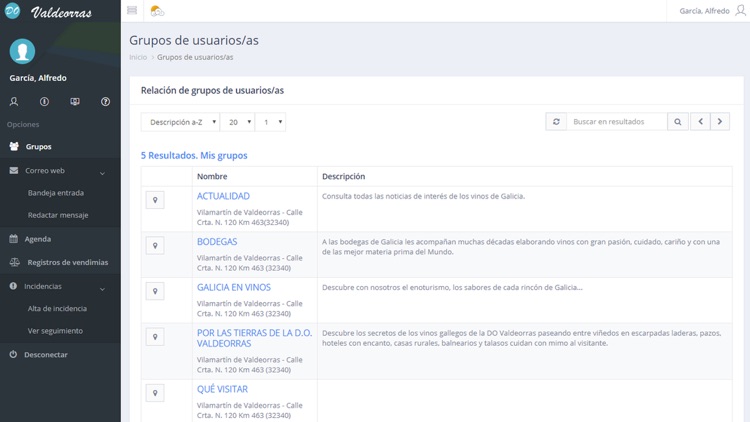Open the monitor screen icon in sidebar
Image resolution: width=750 pixels, height=422 pixels.
click(75, 101)
